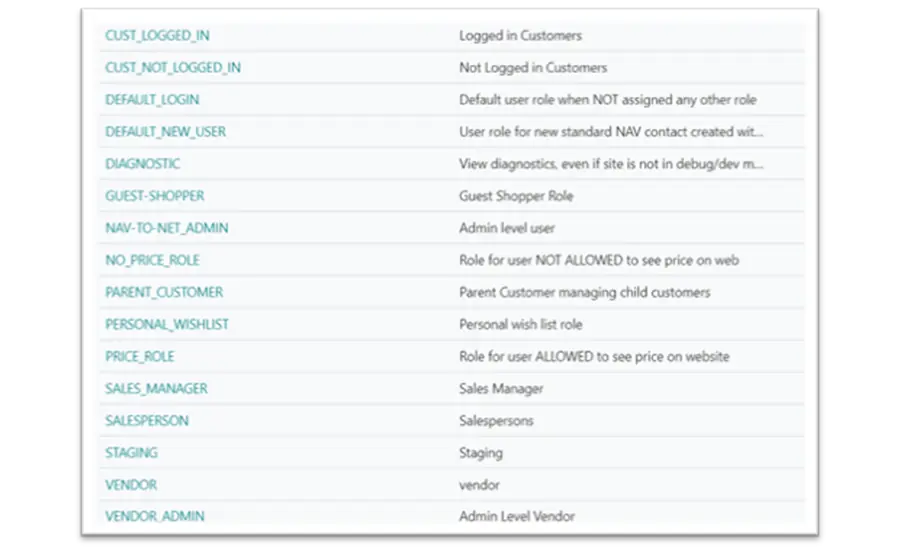The width and height of the screenshot is (900, 550).
Task: Click the 'Admin Level Vendor' description
Action: click(517, 517)
